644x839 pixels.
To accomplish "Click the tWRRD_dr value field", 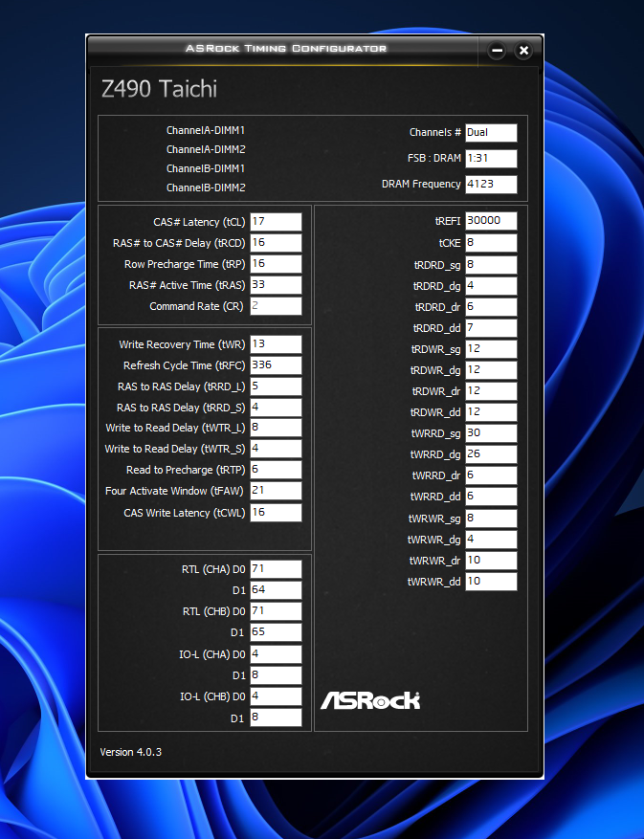I will [x=491, y=475].
